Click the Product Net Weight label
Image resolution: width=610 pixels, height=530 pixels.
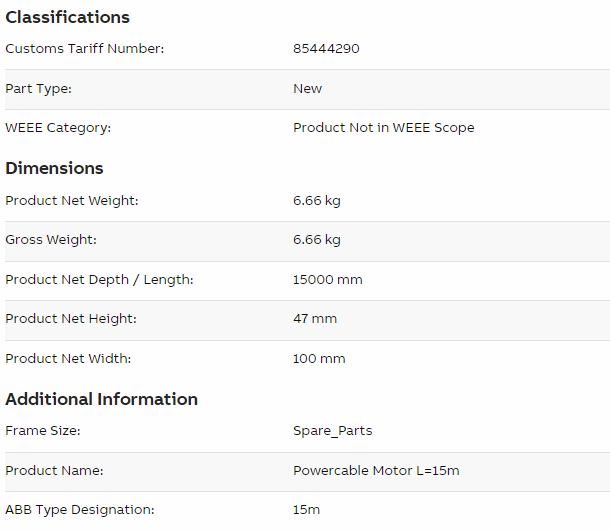click(71, 201)
